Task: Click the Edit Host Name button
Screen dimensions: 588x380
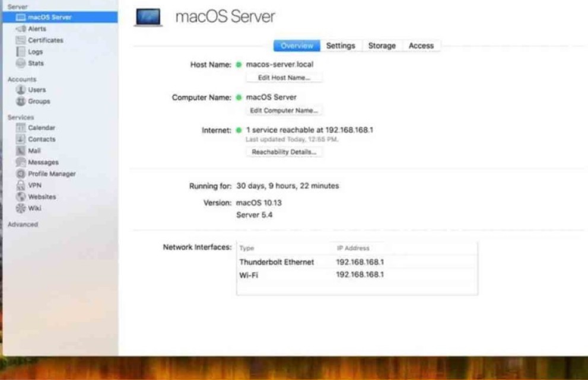Action: click(284, 78)
